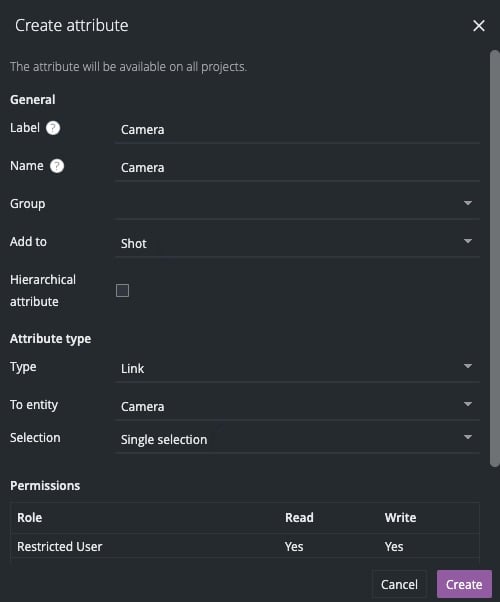This screenshot has height=602, width=500.
Task: Click the Label input field containing Camera
Action: 297,130
